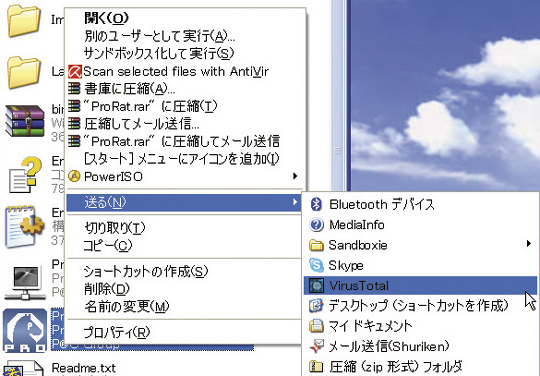Choose プロパティ(R) from the menu

185,332
